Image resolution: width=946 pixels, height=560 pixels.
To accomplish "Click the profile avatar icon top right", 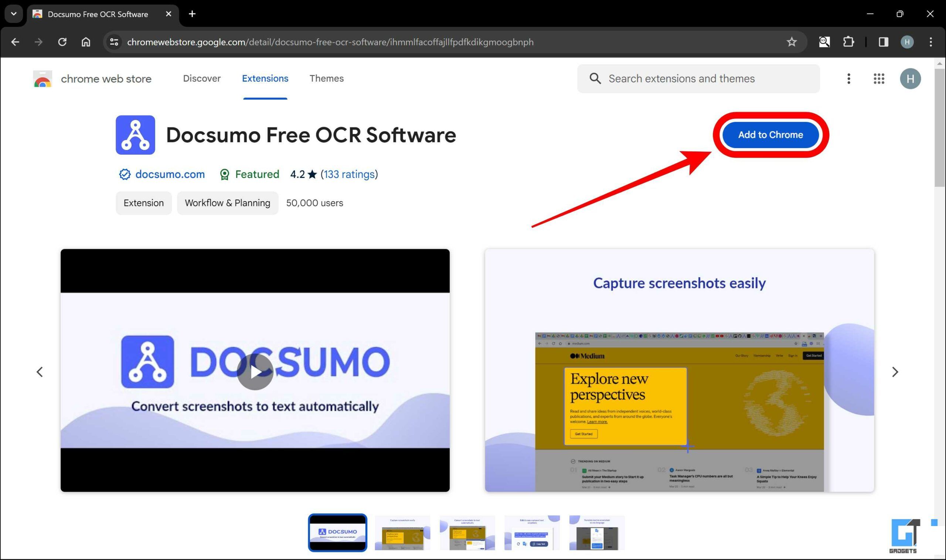I will tap(910, 79).
